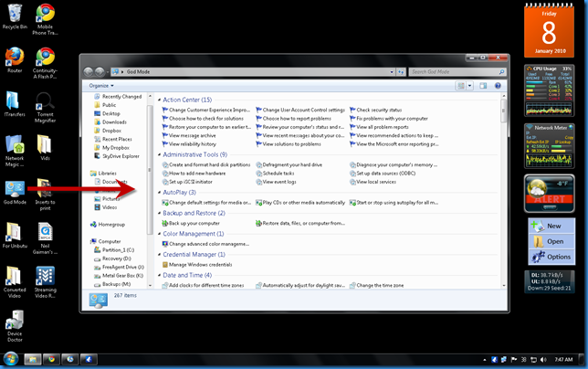Collapse the Credential Manager (1) group

tap(160, 255)
